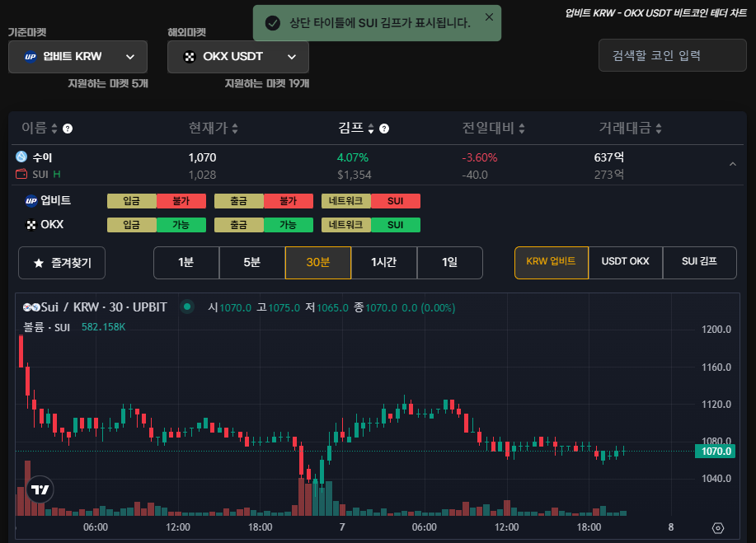Image resolution: width=756 pixels, height=543 pixels.
Task: Switch to the USDT OKX chart tab
Action: 626,262
